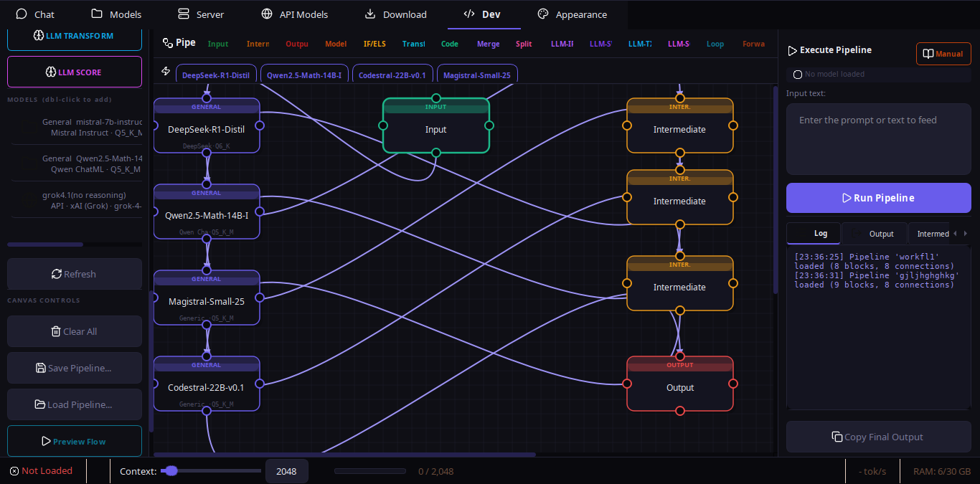Go to the API Models tab

pos(294,14)
